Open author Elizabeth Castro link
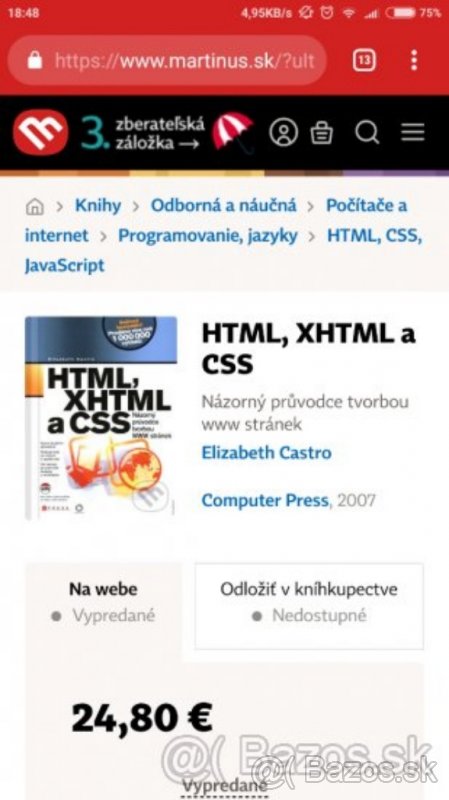The height and width of the screenshot is (800, 449). point(266,453)
